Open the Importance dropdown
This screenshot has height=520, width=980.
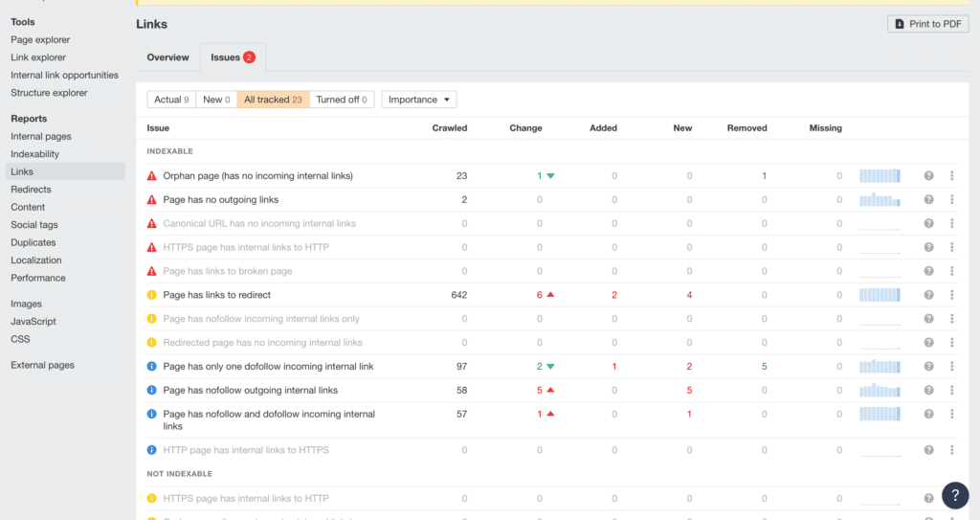[419, 100]
